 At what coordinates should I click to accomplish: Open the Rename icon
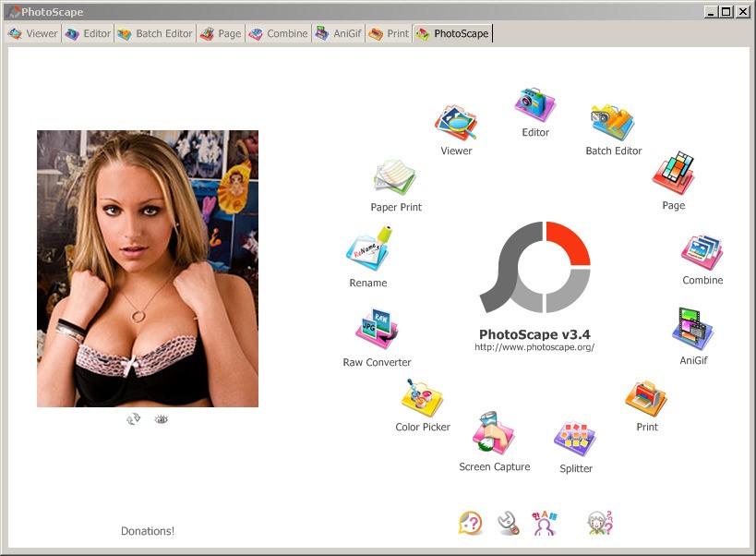[369, 248]
